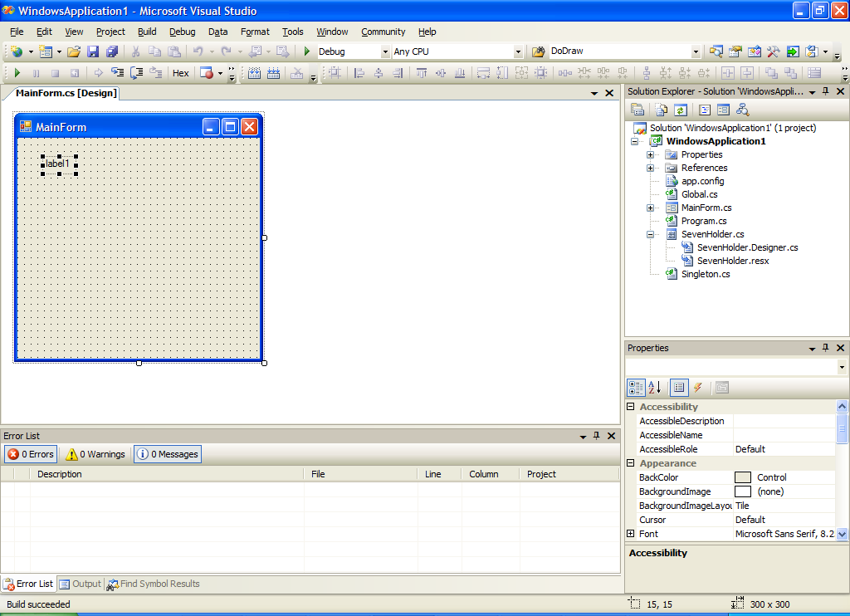The width and height of the screenshot is (850, 616).
Task: Open the Format menu
Action: coord(255,32)
